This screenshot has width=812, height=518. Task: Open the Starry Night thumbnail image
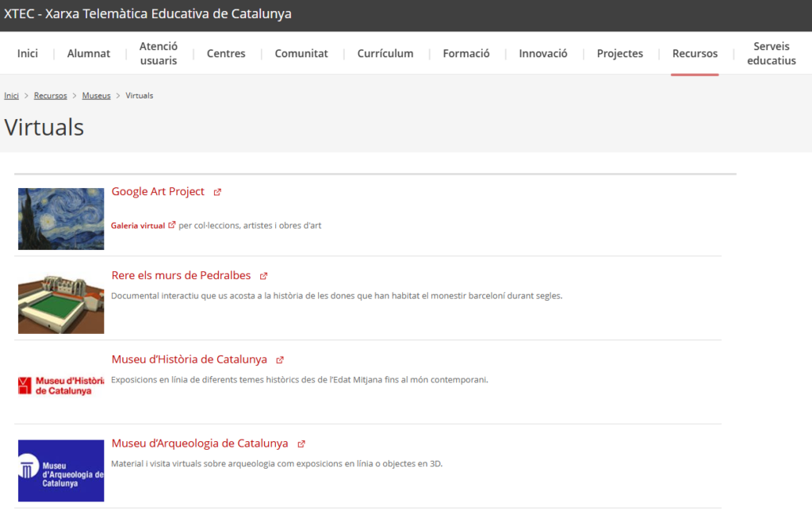coord(61,219)
